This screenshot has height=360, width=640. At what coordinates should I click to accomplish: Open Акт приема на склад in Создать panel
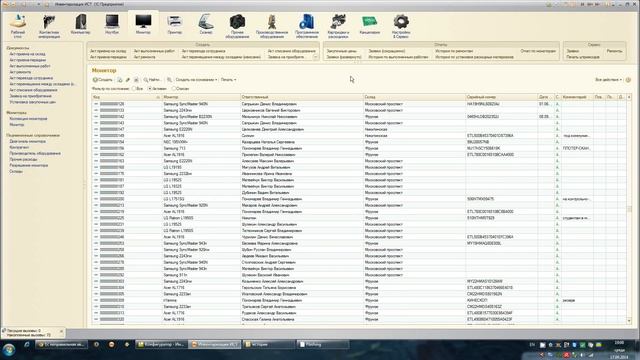click(108, 51)
